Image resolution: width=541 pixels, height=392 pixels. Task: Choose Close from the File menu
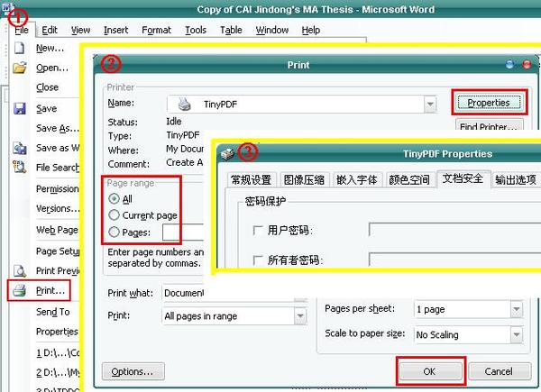47,87
